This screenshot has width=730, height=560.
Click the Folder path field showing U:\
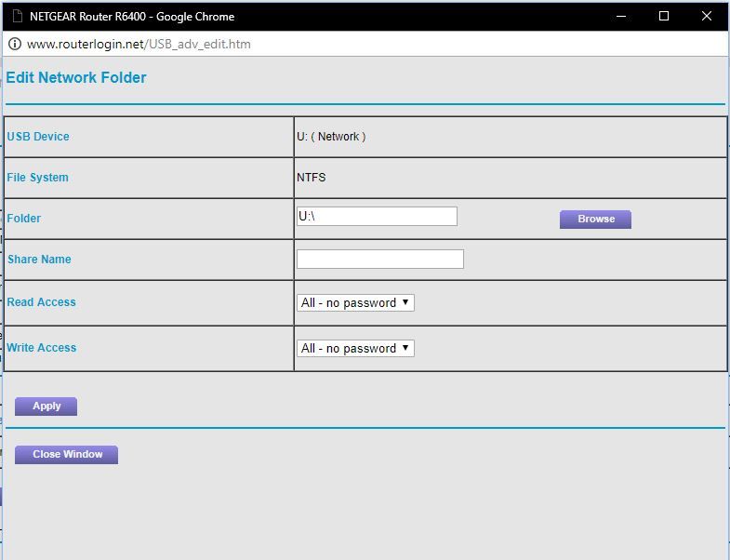[377, 216]
